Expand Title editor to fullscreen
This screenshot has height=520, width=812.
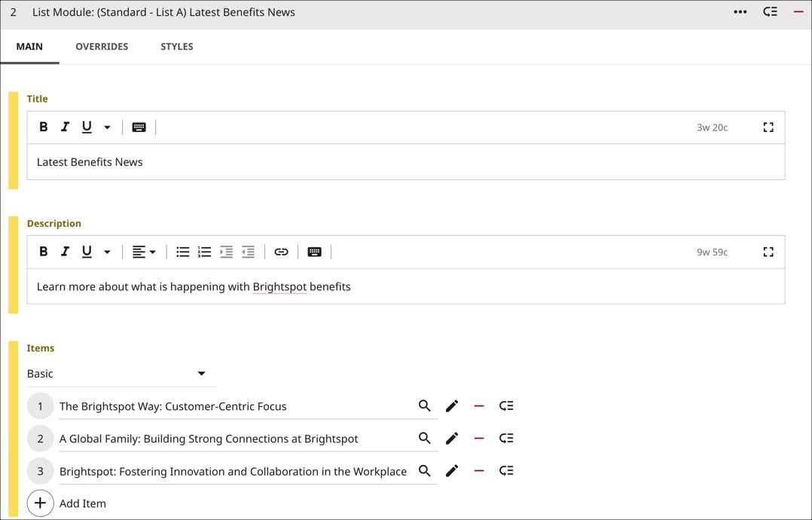pyautogui.click(x=768, y=127)
